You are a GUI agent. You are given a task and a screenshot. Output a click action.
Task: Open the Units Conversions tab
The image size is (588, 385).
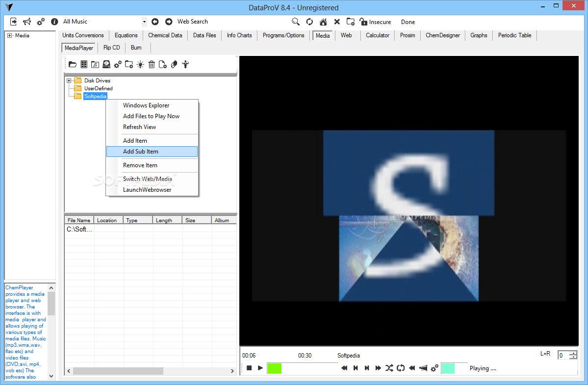(x=83, y=35)
